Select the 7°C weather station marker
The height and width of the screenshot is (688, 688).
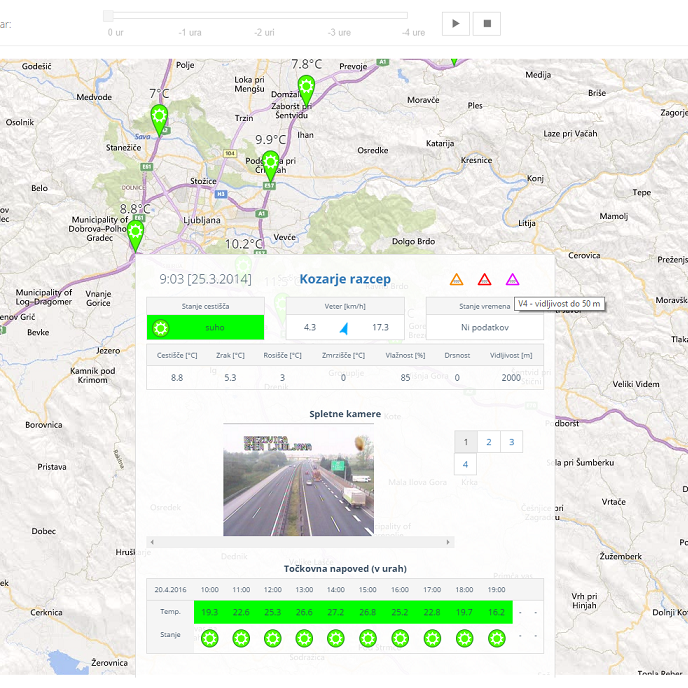[x=159, y=118]
